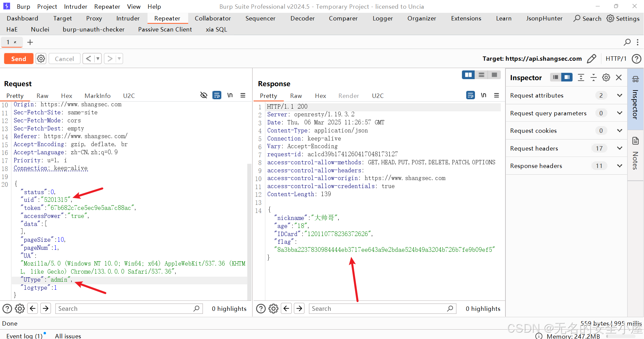Switch to the Decoder tab

click(303, 18)
